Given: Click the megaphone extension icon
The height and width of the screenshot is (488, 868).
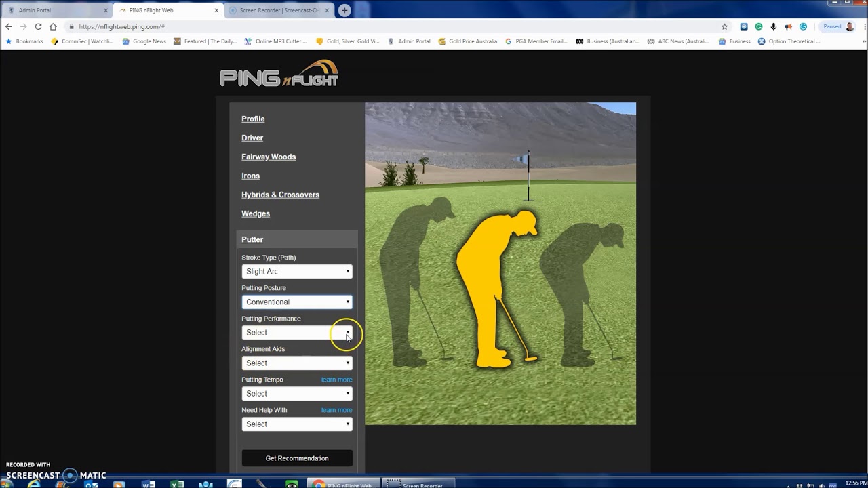Looking at the screenshot, I should click(788, 26).
